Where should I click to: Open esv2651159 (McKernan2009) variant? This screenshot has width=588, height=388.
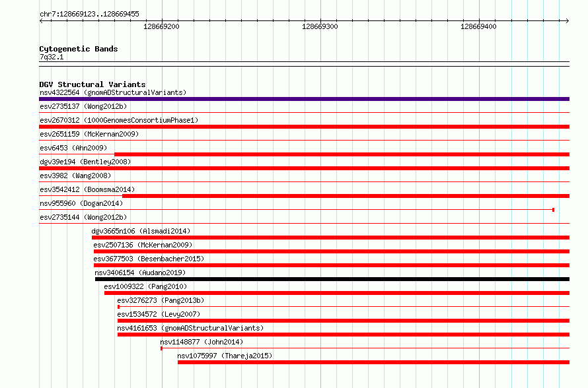pyautogui.click(x=89, y=134)
